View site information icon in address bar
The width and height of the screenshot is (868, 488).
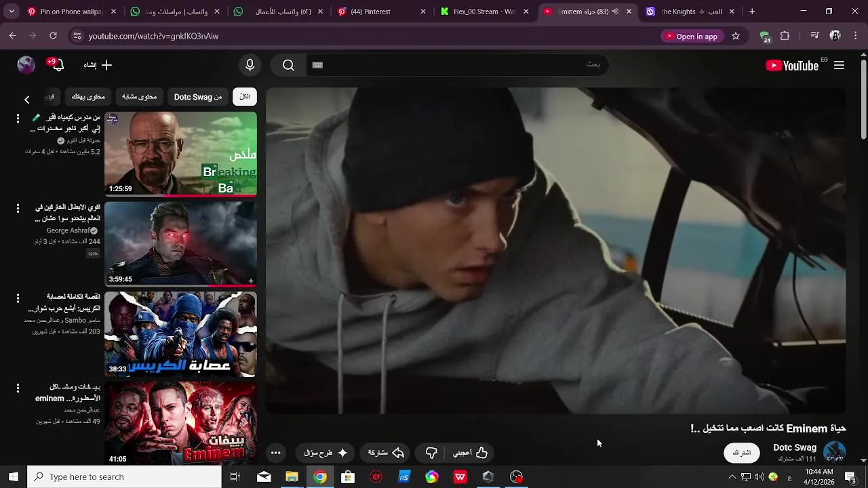pos(77,36)
